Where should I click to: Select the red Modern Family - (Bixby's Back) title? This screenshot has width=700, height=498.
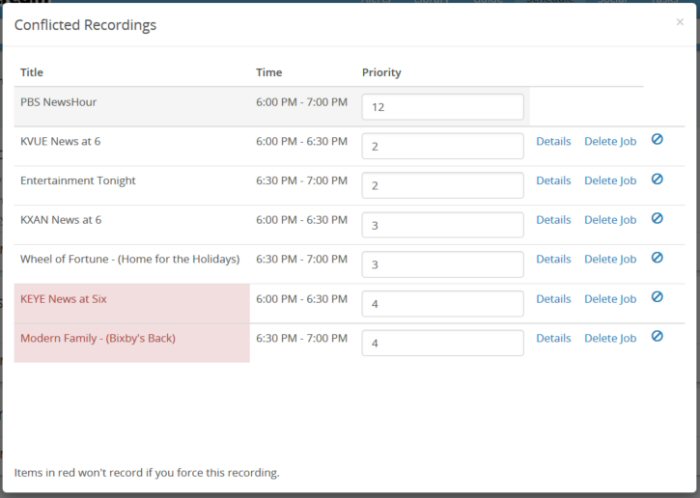point(98,338)
